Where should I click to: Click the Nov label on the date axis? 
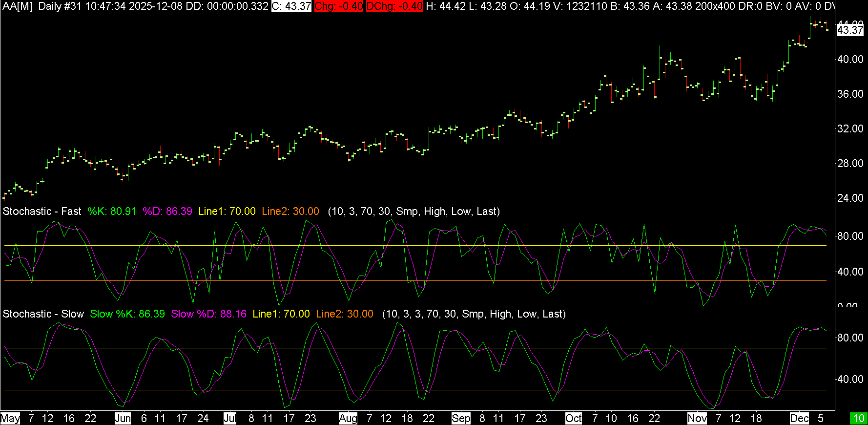click(x=697, y=418)
